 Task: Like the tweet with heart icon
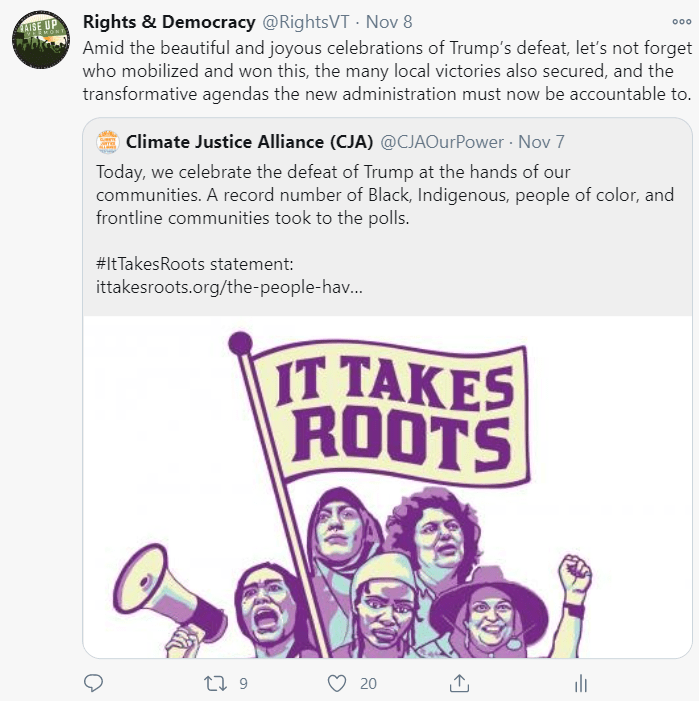click(337, 683)
